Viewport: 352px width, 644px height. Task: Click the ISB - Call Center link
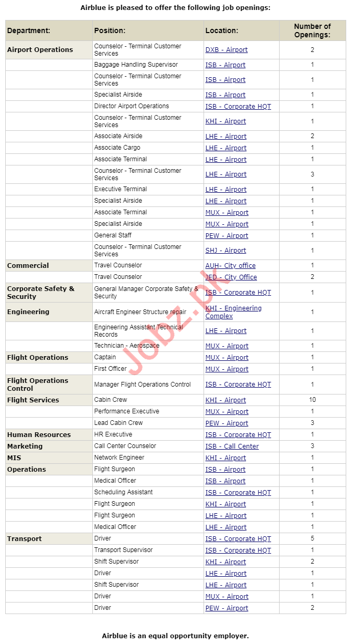[232, 446]
